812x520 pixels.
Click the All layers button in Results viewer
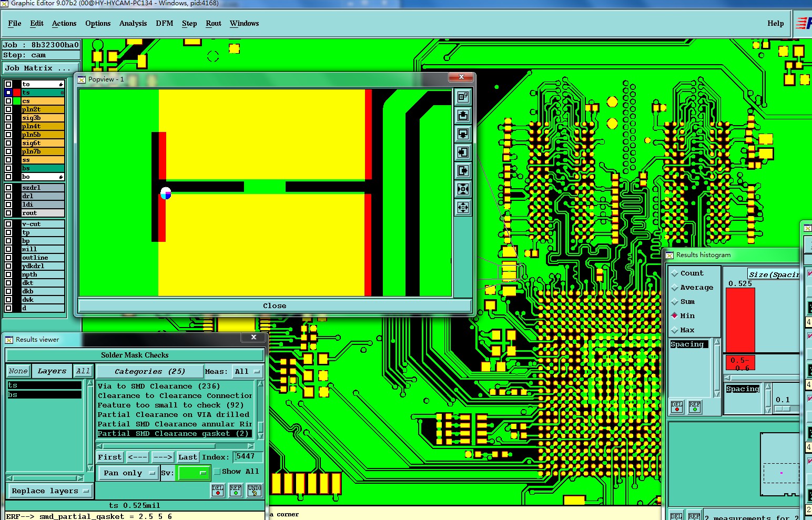tap(83, 371)
